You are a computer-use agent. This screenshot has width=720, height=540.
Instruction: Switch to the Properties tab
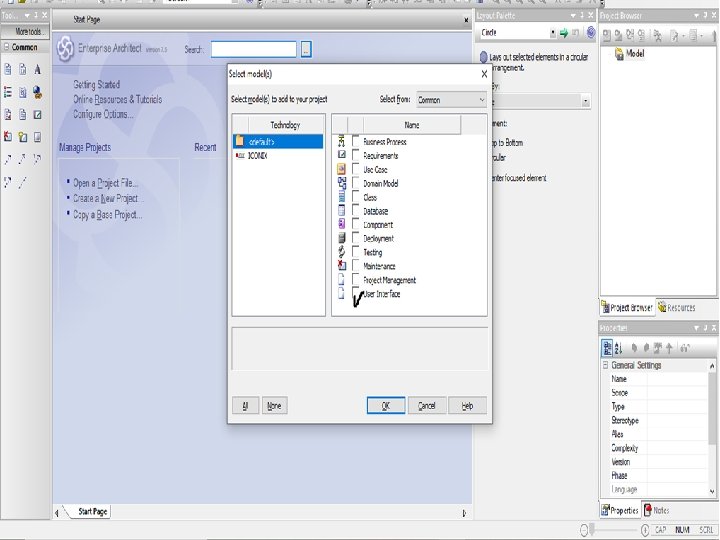point(620,510)
